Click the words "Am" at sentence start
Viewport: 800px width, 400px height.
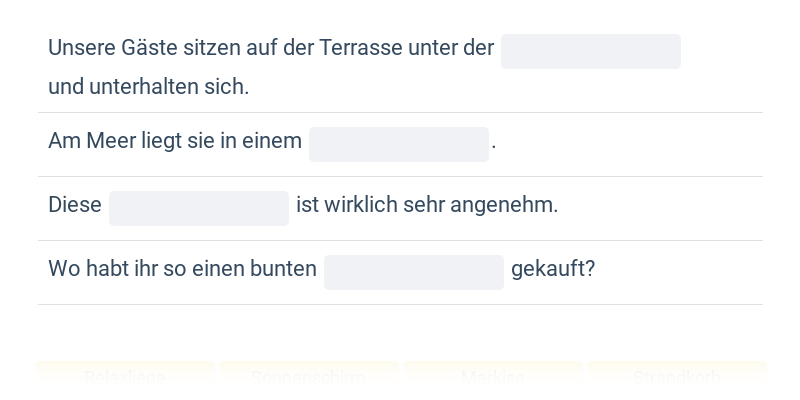(64, 141)
